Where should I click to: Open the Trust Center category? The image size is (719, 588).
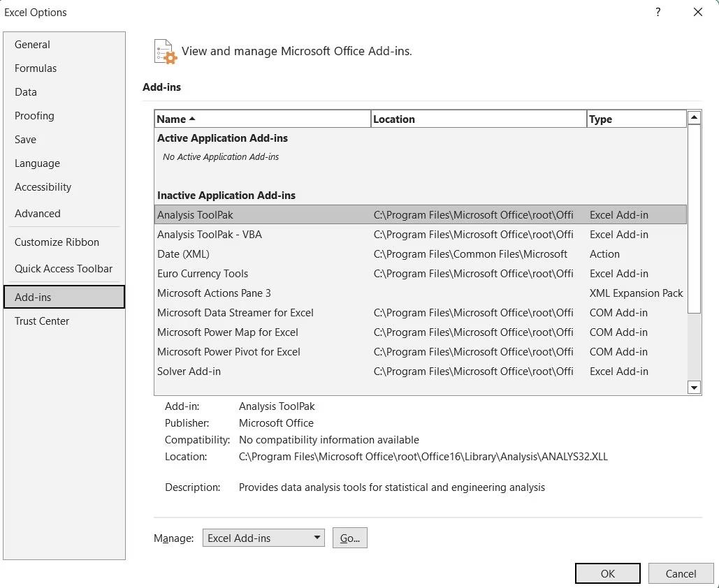click(x=42, y=321)
